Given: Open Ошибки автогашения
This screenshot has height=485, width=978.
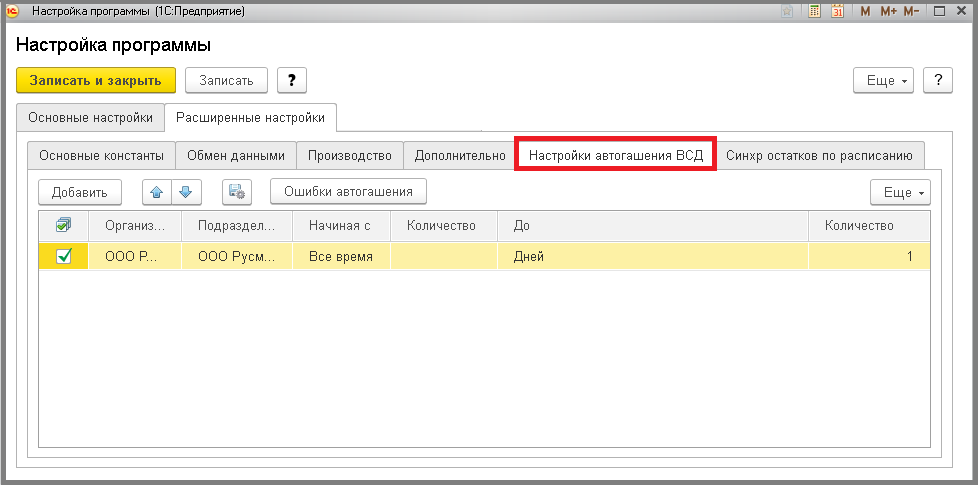Looking at the screenshot, I should 349,191.
